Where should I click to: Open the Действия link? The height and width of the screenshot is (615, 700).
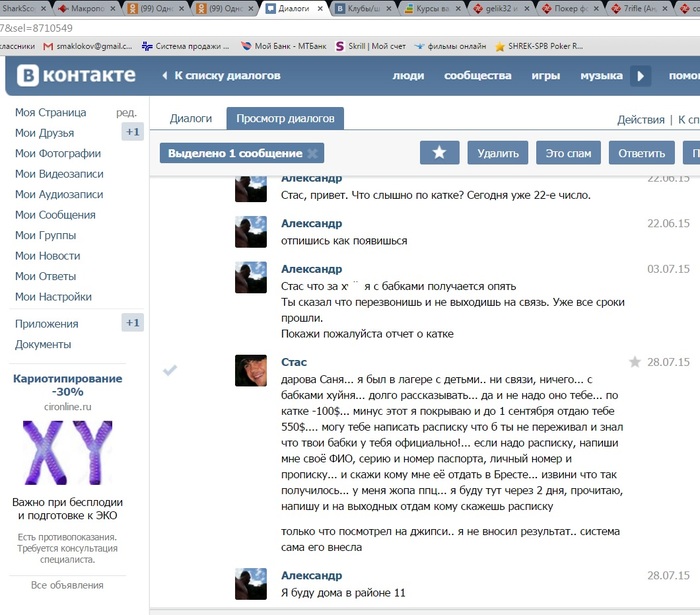tap(641, 120)
